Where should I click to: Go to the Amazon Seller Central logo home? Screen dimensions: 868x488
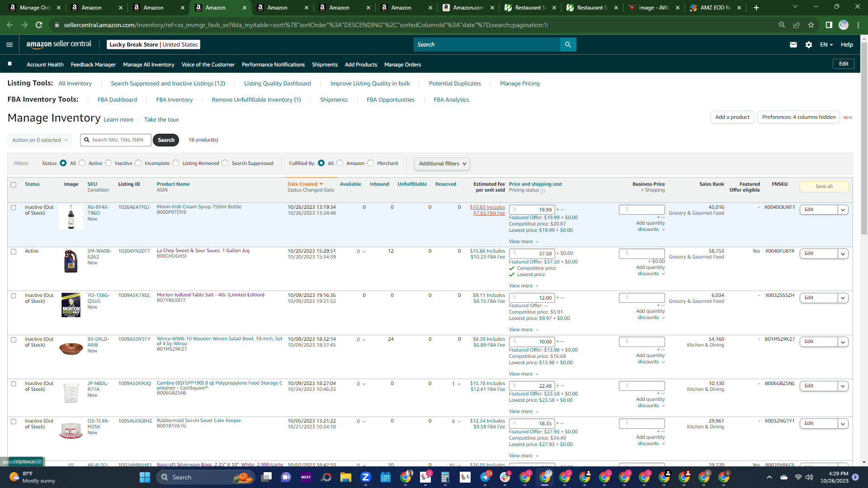(x=59, y=44)
